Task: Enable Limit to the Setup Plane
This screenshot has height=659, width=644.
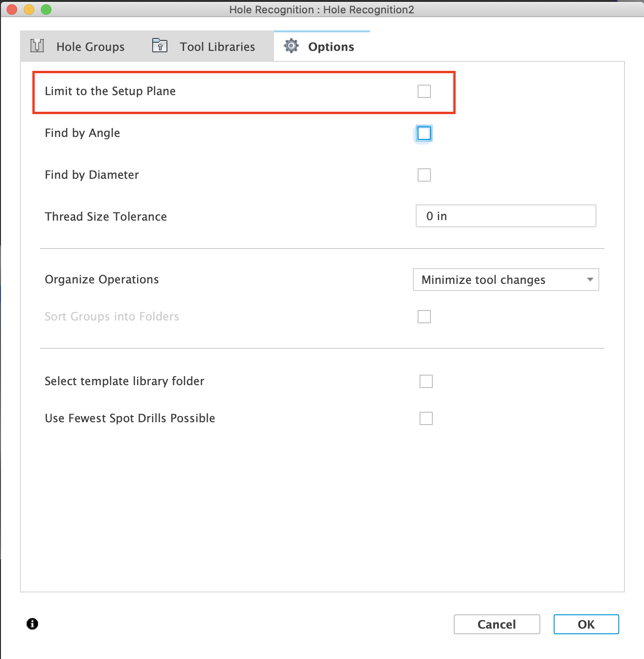Action: click(x=424, y=91)
